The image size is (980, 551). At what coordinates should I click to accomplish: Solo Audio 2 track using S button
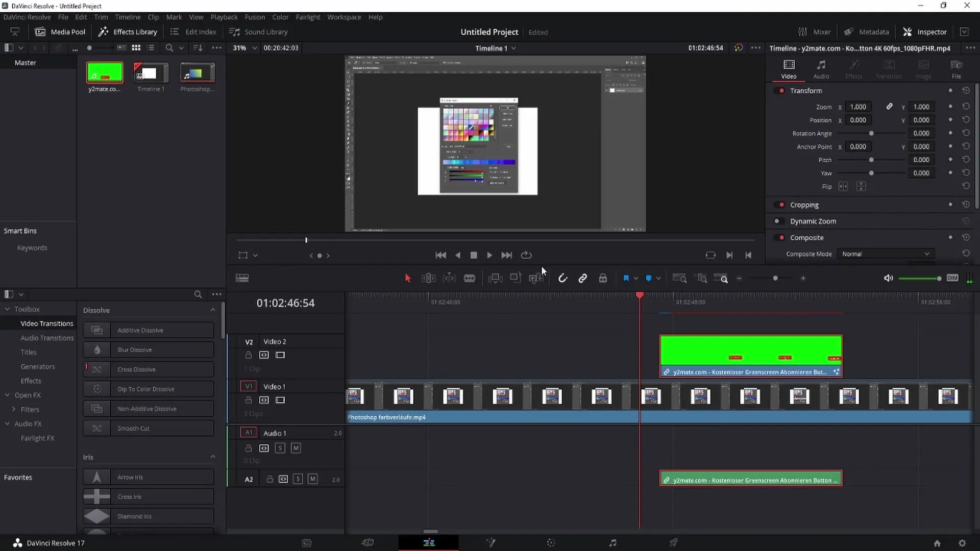pos(297,479)
